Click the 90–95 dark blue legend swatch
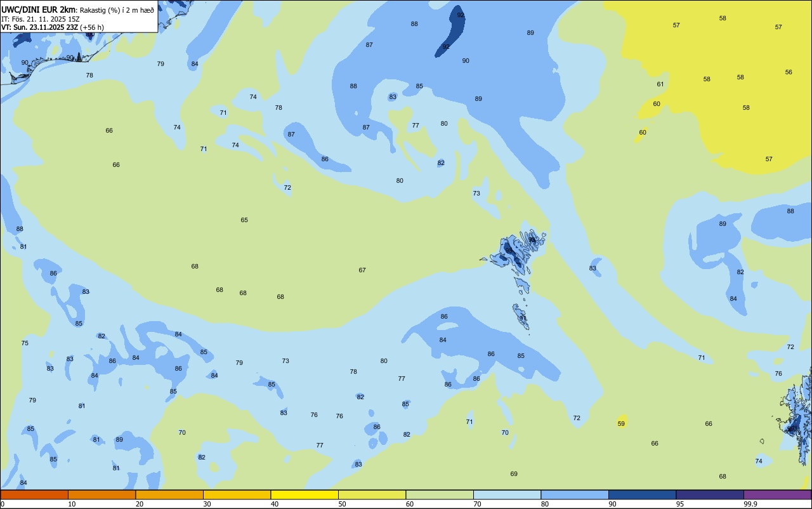 click(642, 494)
